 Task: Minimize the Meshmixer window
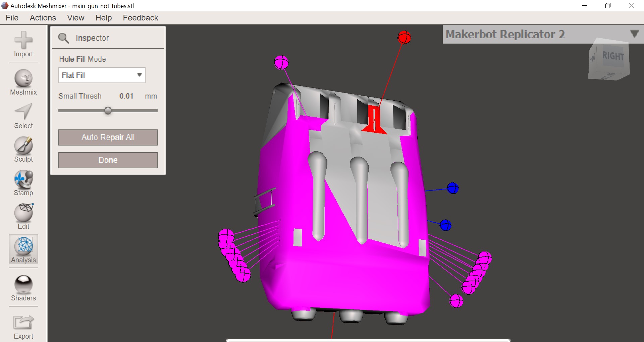(585, 6)
